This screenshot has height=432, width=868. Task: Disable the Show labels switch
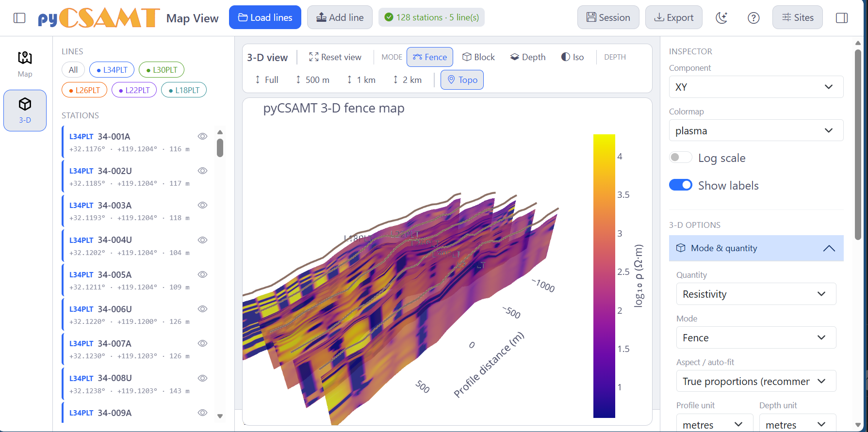click(680, 185)
